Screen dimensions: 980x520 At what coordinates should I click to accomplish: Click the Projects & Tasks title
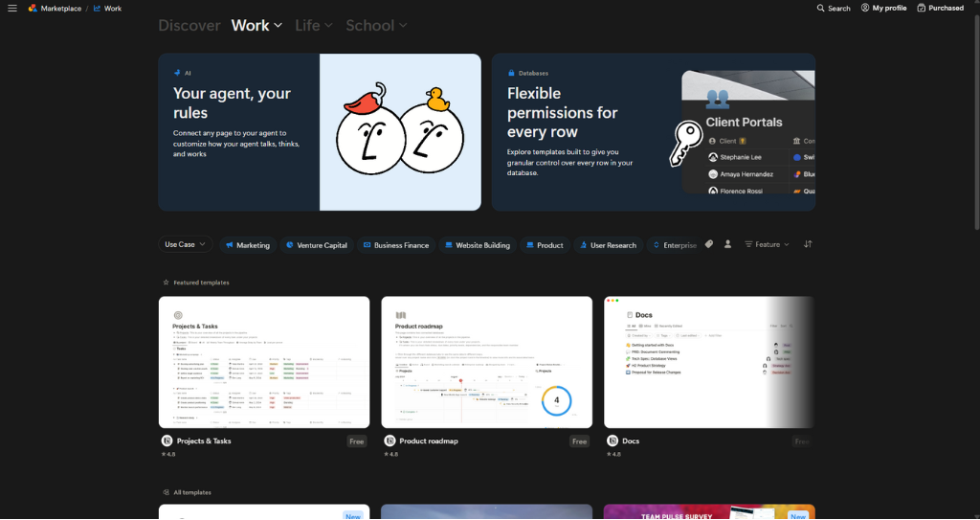pos(204,441)
